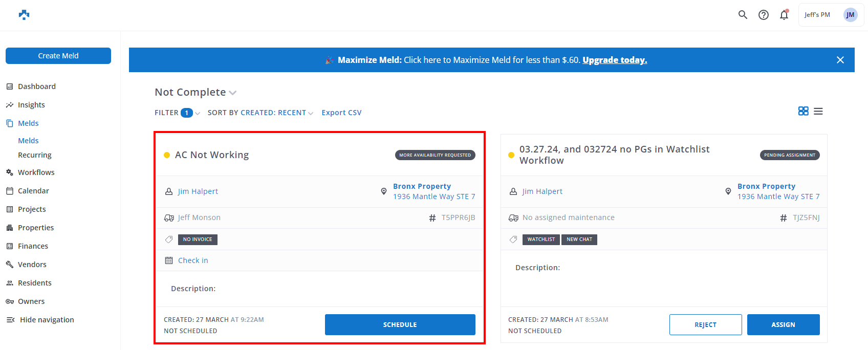This screenshot has width=868, height=350.
Task: Go to Workflows in the sidebar
Action: click(36, 172)
